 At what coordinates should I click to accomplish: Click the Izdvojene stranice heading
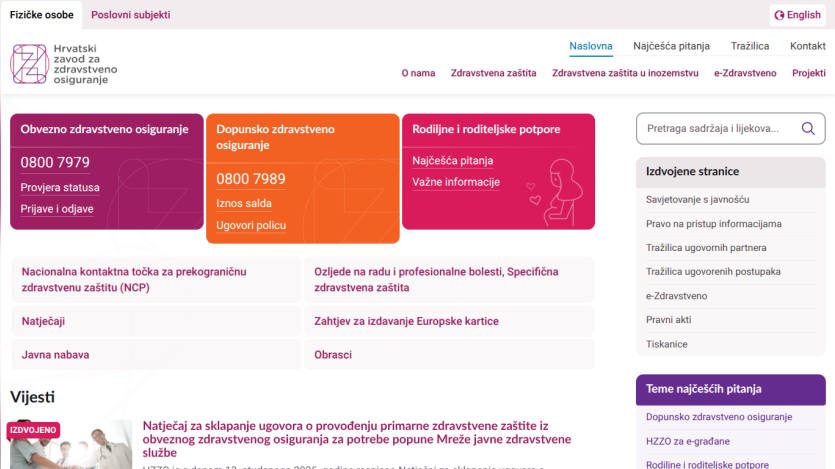coord(692,171)
